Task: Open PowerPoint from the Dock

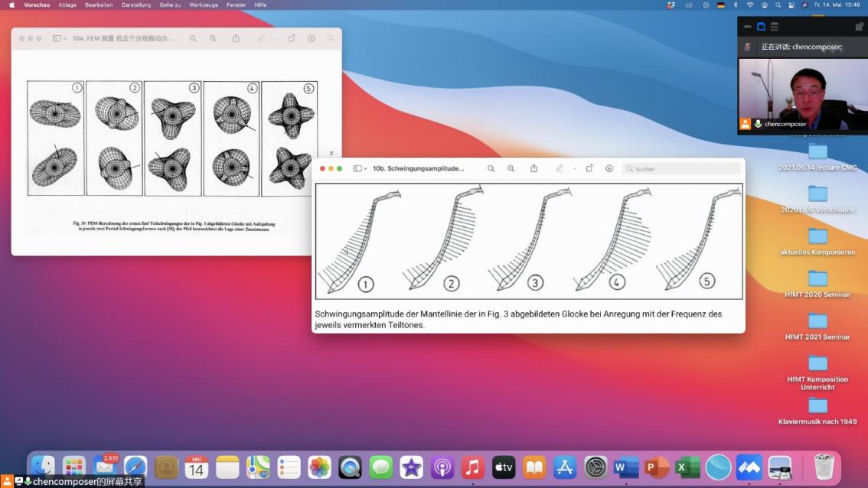Action: (657, 468)
